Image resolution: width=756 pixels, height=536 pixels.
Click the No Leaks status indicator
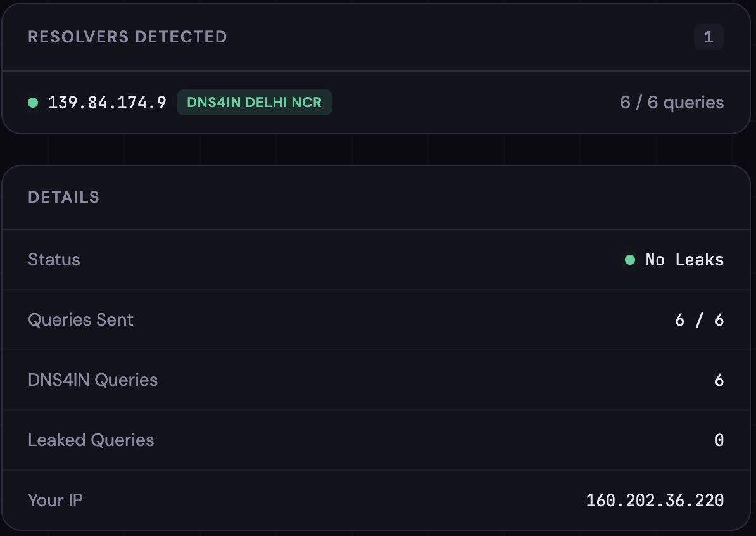[x=684, y=260]
